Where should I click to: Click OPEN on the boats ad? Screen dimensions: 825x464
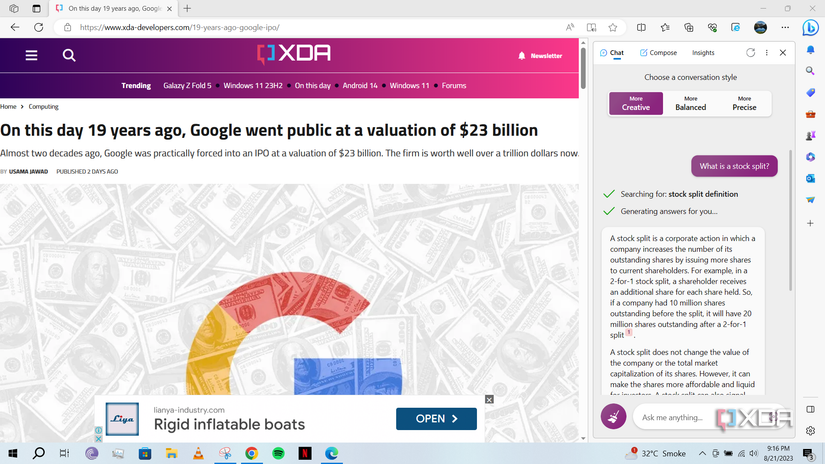coord(436,419)
